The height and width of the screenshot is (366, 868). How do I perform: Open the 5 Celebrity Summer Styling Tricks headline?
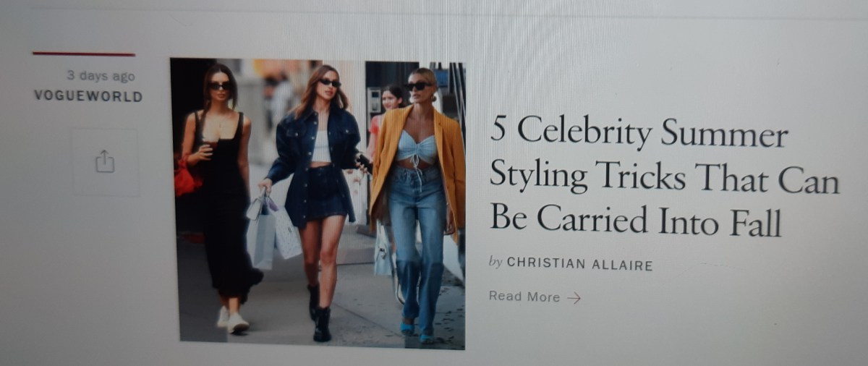[x=663, y=176]
